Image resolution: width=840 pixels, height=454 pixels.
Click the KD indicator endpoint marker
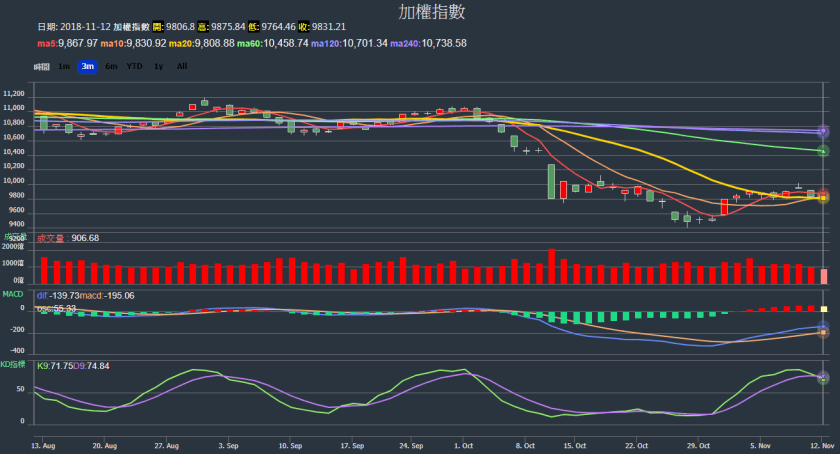click(823, 378)
